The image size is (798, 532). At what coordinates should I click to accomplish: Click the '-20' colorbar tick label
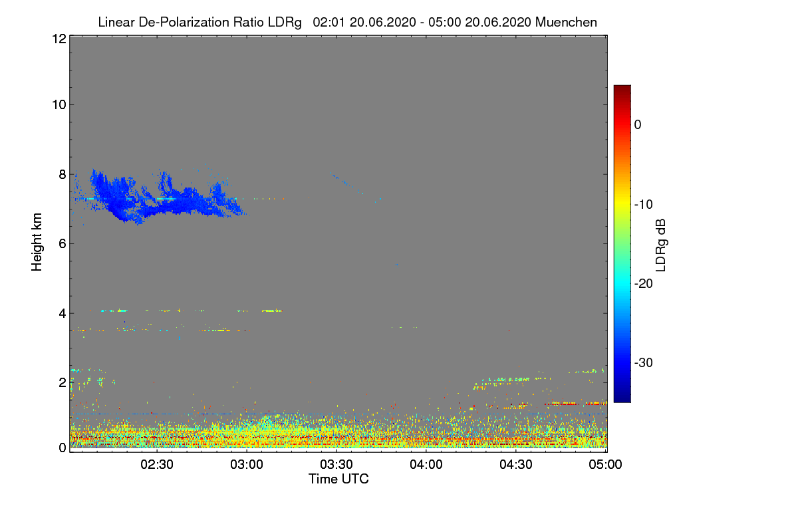pyautogui.click(x=644, y=283)
